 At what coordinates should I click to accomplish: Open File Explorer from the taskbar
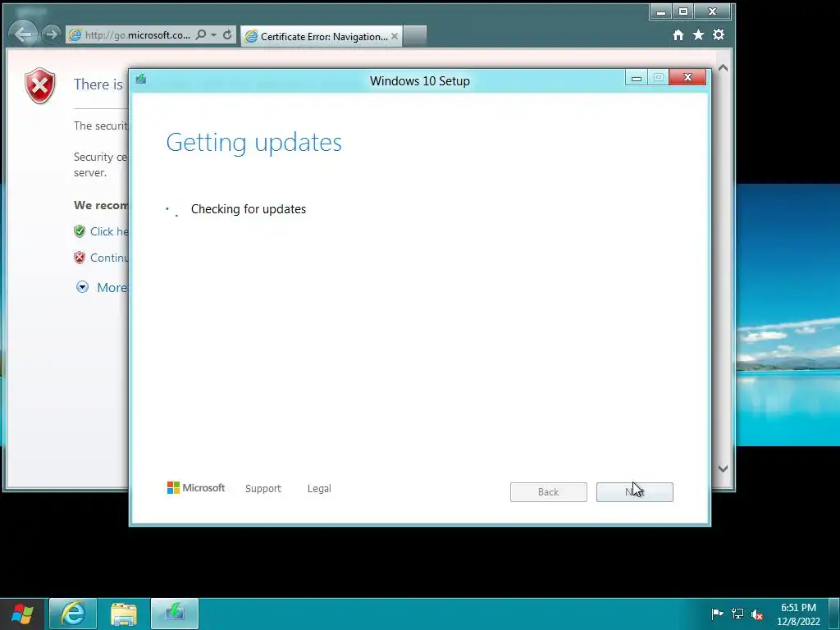tap(124, 614)
